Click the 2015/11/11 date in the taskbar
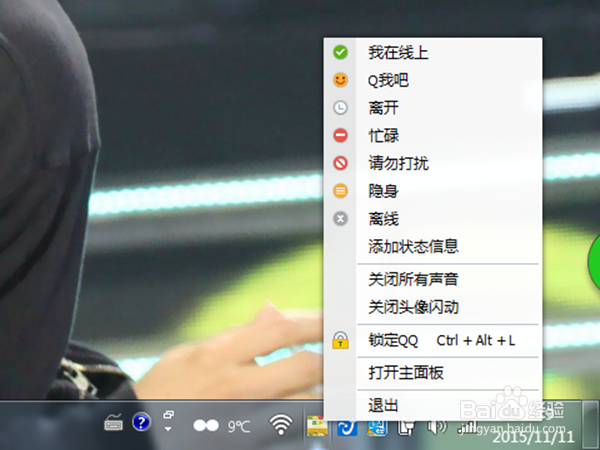This screenshot has height=450, width=600. [533, 437]
